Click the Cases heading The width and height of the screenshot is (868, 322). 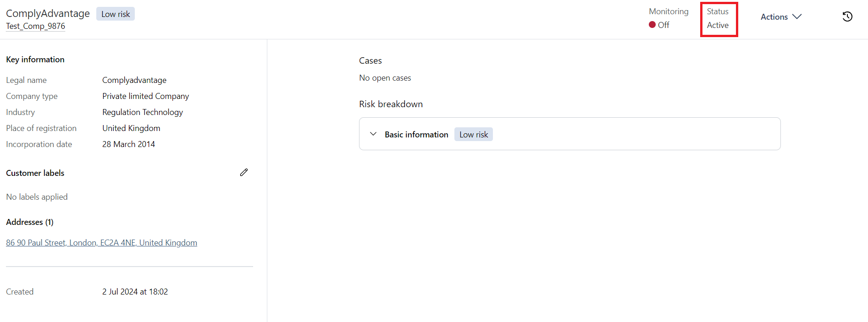[x=370, y=60]
